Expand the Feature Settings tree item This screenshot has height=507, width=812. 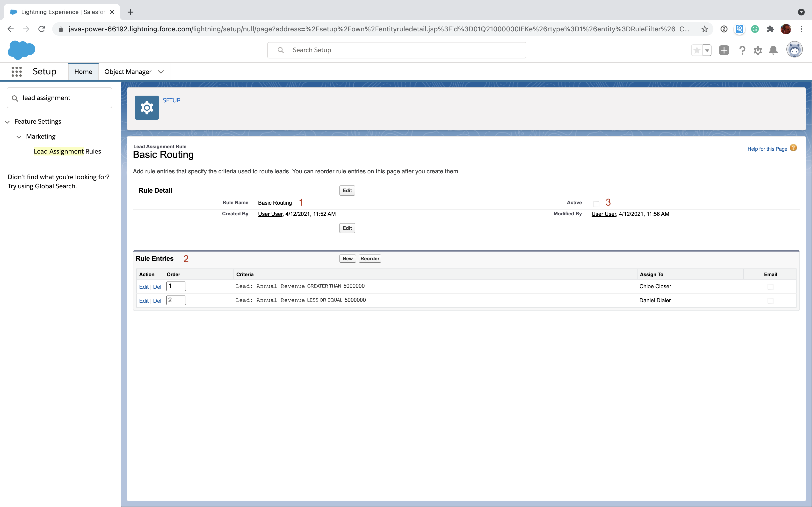click(x=8, y=121)
